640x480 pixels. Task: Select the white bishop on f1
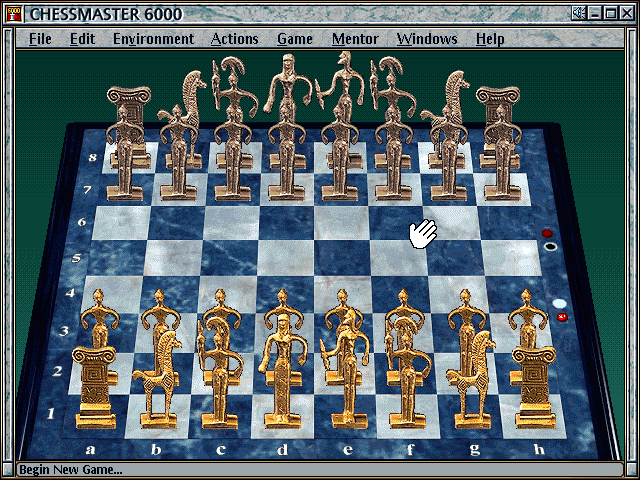click(x=408, y=373)
